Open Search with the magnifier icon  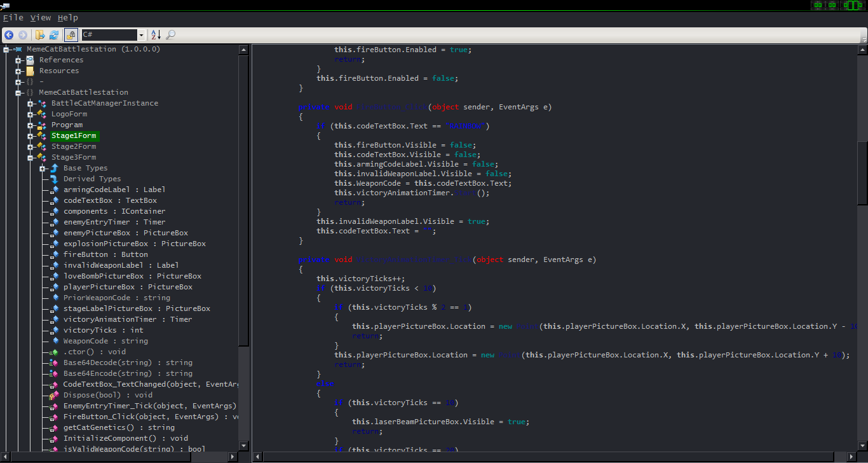[x=170, y=35]
